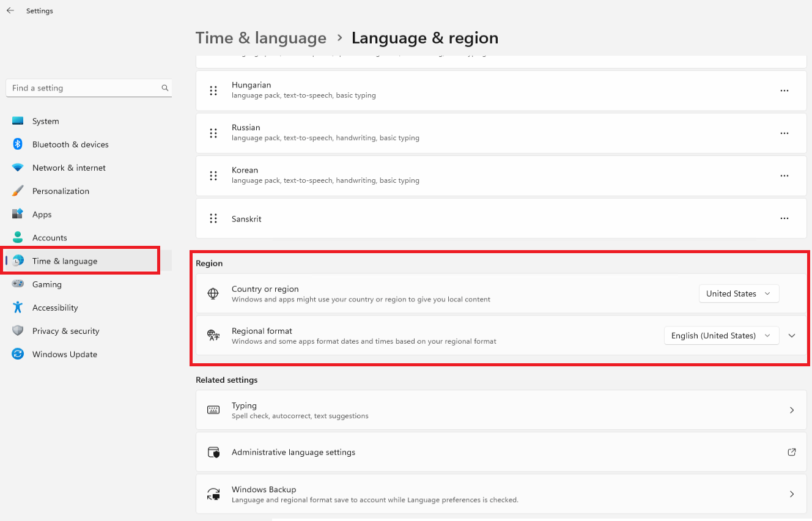
Task: Open Privacy & security settings
Action: pyautogui.click(x=66, y=331)
